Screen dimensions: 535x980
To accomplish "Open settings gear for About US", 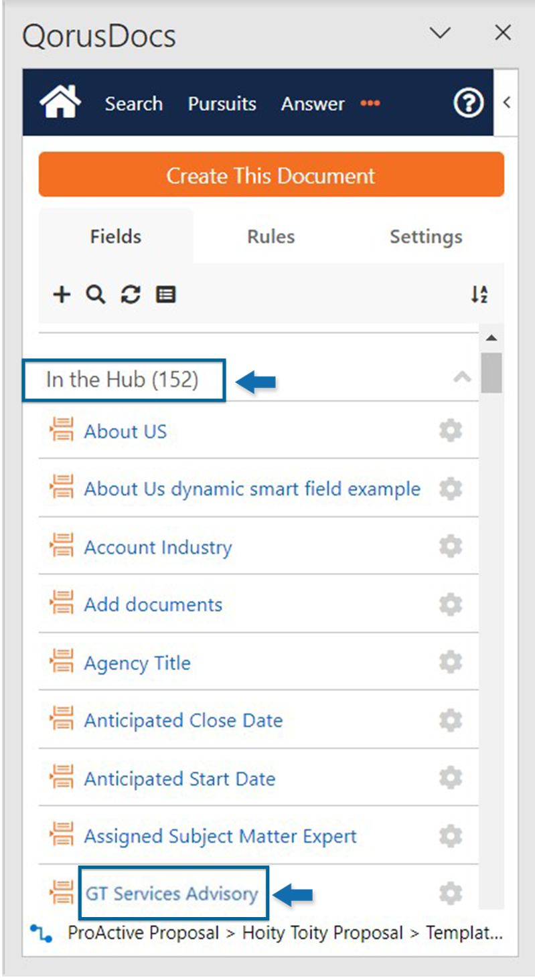I will 451,431.
